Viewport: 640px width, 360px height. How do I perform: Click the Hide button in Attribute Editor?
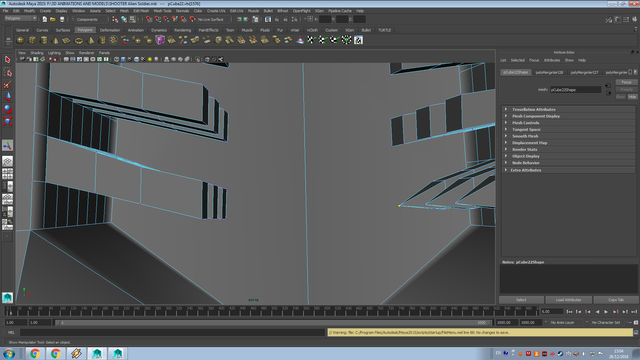(x=632, y=97)
